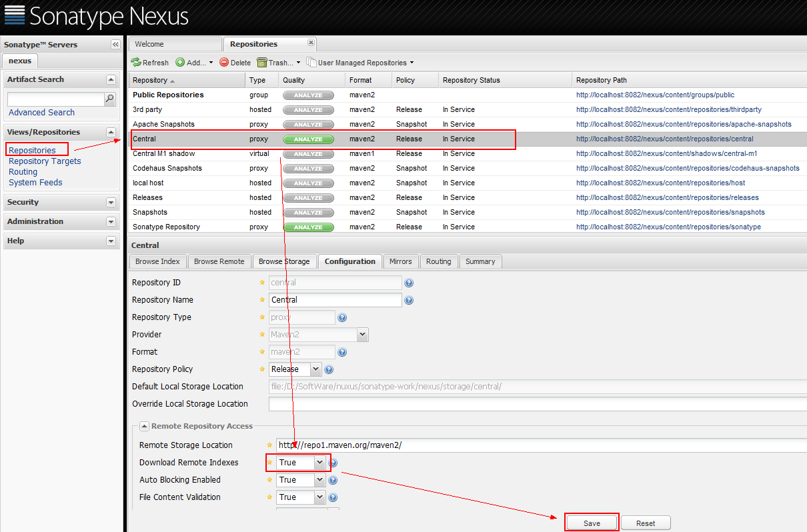Select the Codehaus Snapshots repository row
Screen dimensions: 807x532
[x=468, y=168]
